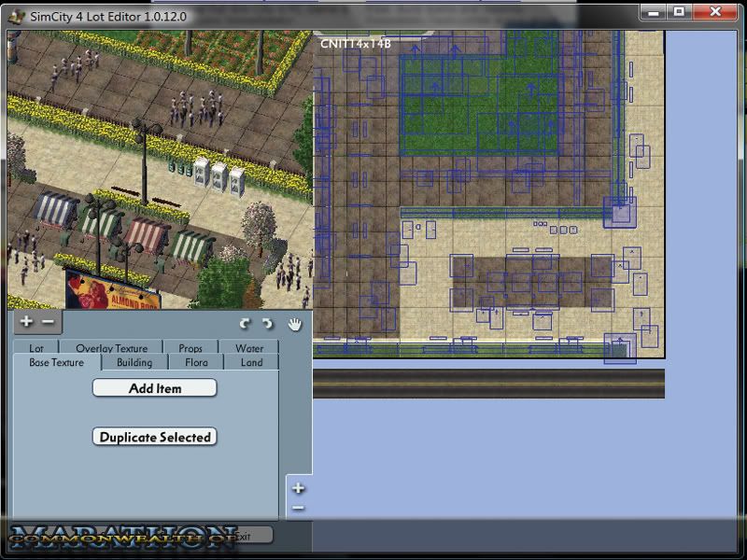
Task: Open the Land tab
Action: click(251, 362)
